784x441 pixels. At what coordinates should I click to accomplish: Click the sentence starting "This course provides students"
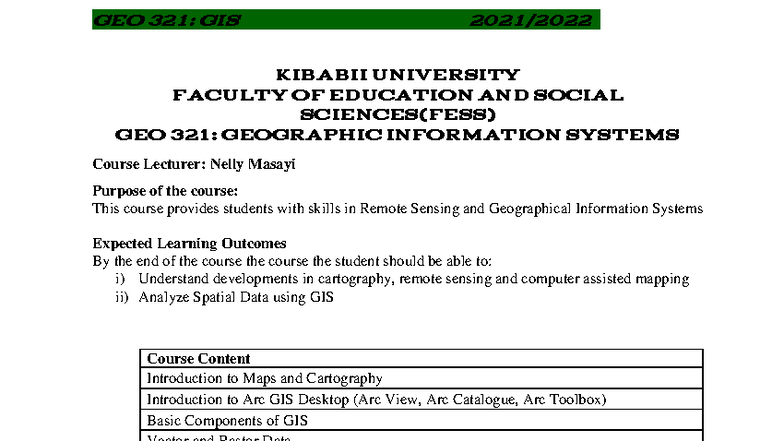398,208
